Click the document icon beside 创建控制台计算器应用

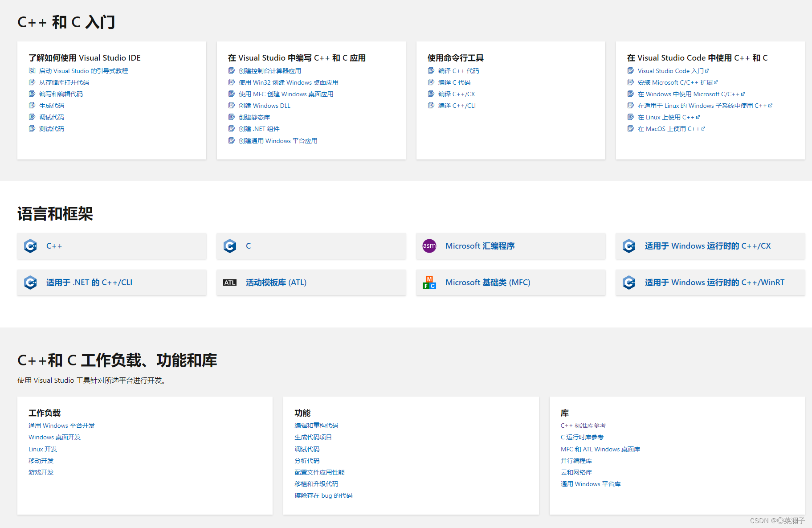232,70
